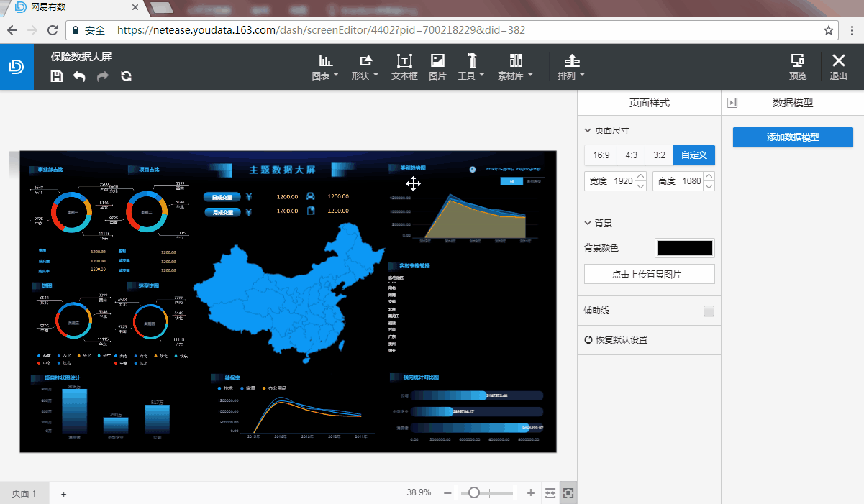Insert a 文本框 text box
Image resolution: width=864 pixels, height=504 pixels.
click(404, 67)
